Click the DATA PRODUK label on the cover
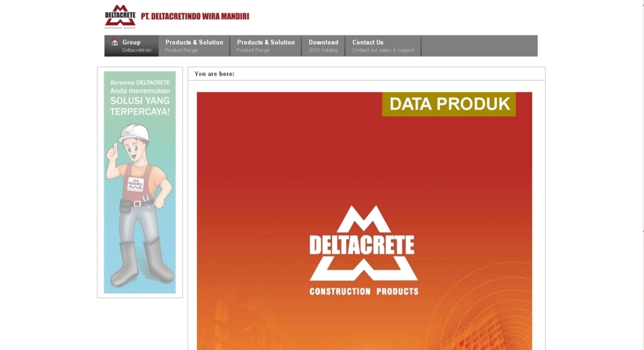 click(x=449, y=104)
